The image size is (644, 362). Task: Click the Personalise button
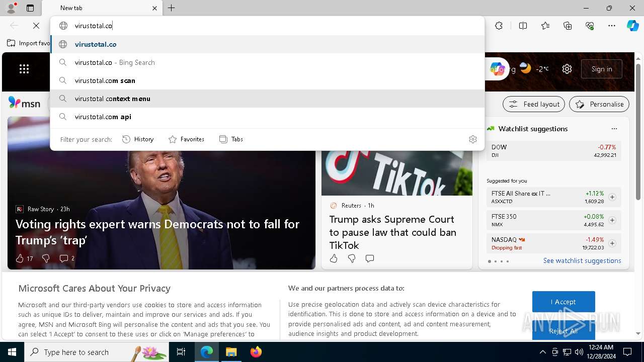[x=599, y=104]
